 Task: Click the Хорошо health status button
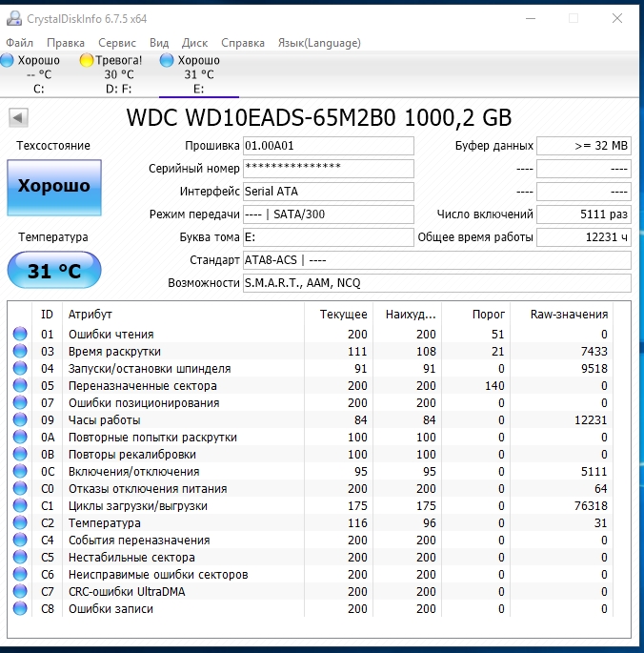[53, 187]
